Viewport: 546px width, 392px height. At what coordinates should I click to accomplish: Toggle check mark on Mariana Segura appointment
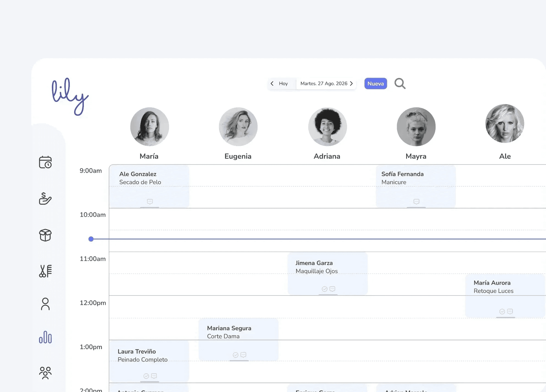(235, 355)
